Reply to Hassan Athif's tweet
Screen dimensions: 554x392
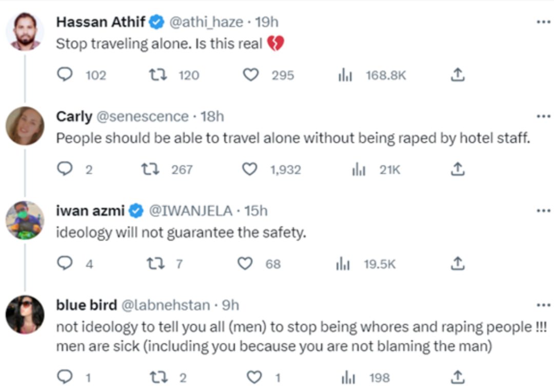click(x=65, y=74)
